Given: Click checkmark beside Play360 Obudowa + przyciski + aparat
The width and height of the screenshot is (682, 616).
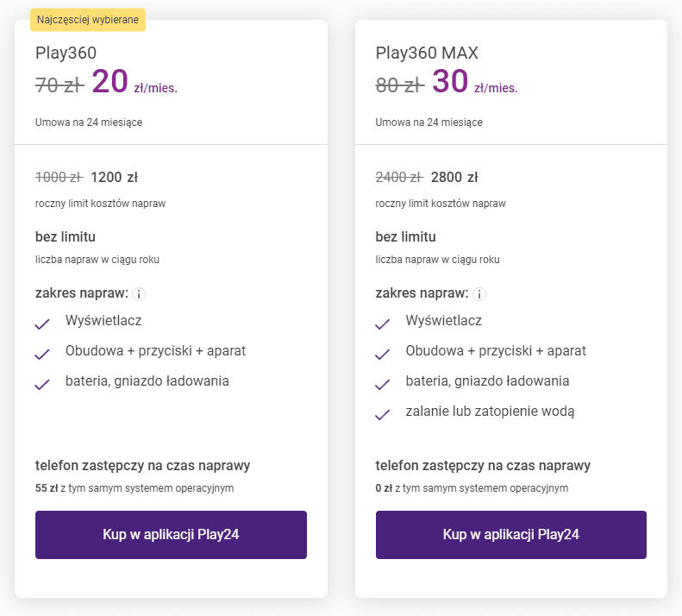Looking at the screenshot, I should click(42, 355).
